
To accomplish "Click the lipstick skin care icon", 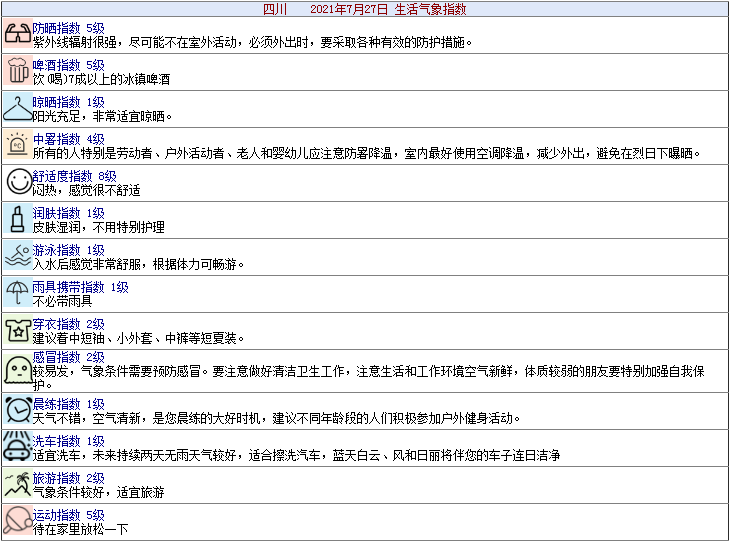I will click(x=17, y=219).
